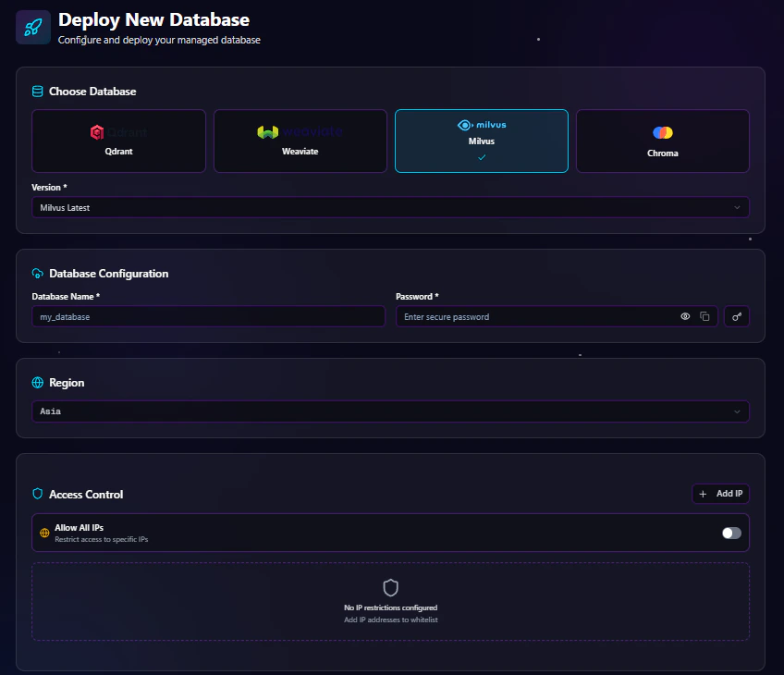Generate a password with the key button

pyautogui.click(x=737, y=316)
